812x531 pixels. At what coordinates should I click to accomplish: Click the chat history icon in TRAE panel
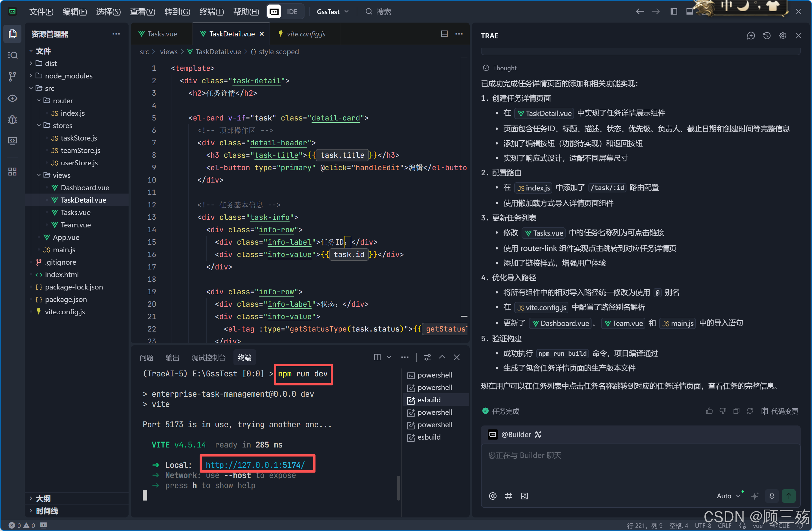pyautogui.click(x=767, y=36)
